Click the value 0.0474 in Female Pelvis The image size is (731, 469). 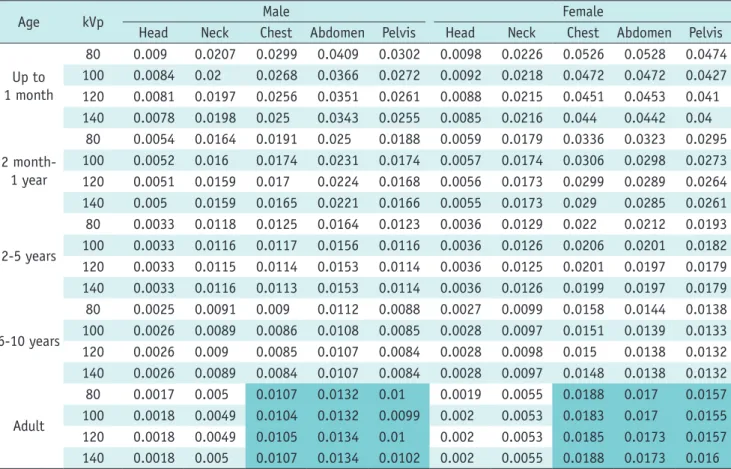[x=706, y=54]
